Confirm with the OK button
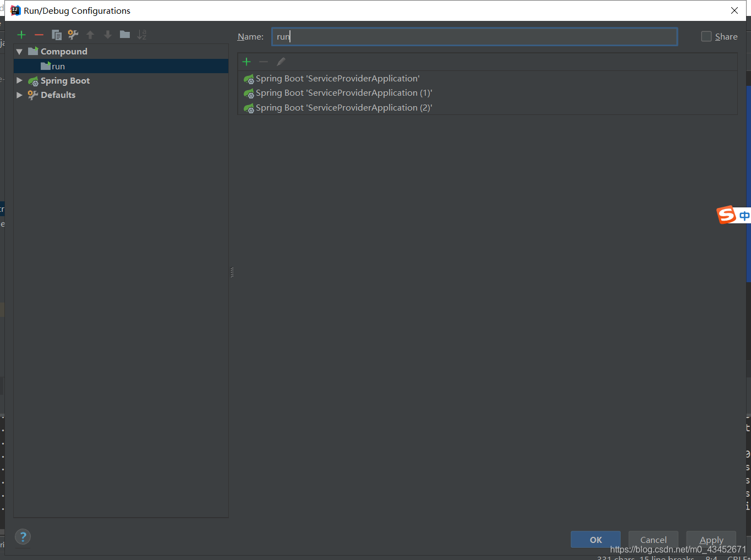The height and width of the screenshot is (560, 751). click(x=596, y=540)
